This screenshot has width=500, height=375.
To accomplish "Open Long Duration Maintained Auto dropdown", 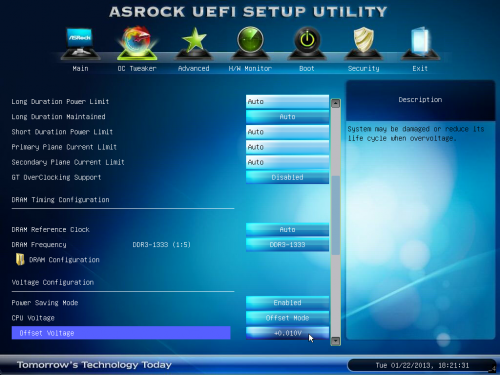I will tap(287, 117).
